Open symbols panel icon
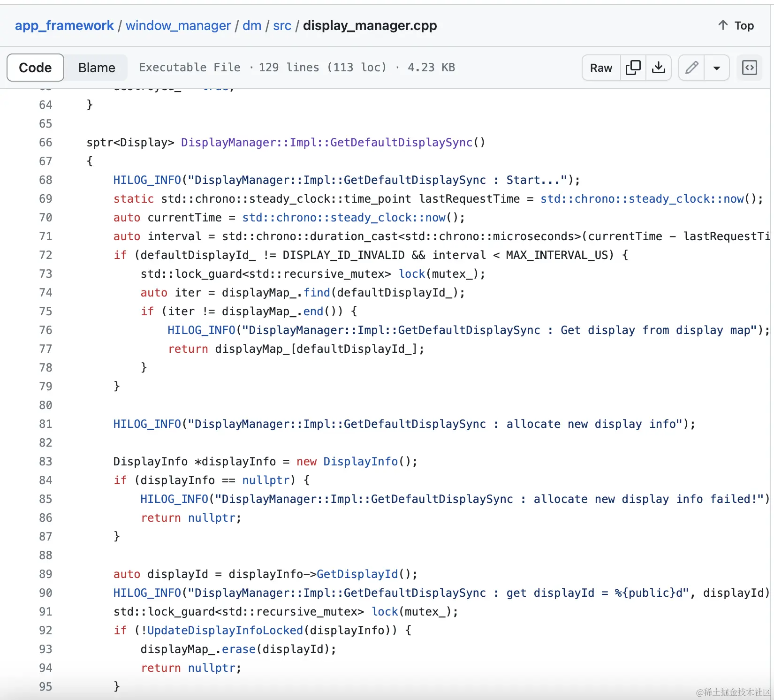 pos(750,68)
